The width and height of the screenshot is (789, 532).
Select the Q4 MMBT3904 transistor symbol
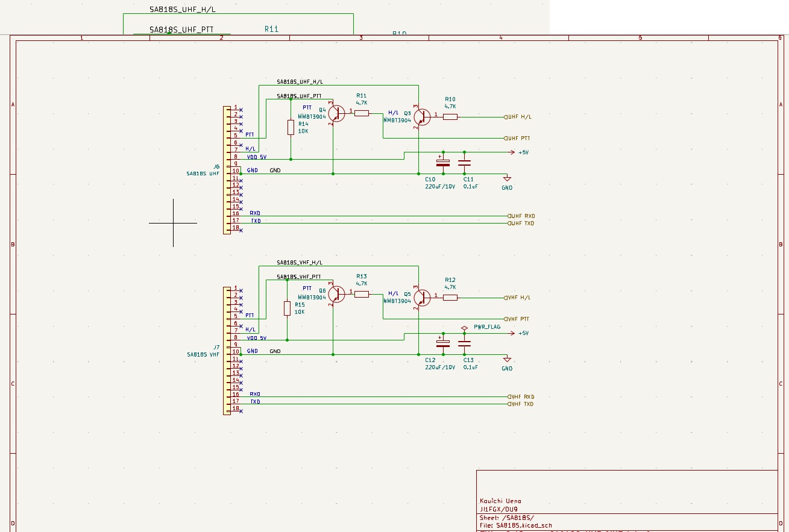336,113
